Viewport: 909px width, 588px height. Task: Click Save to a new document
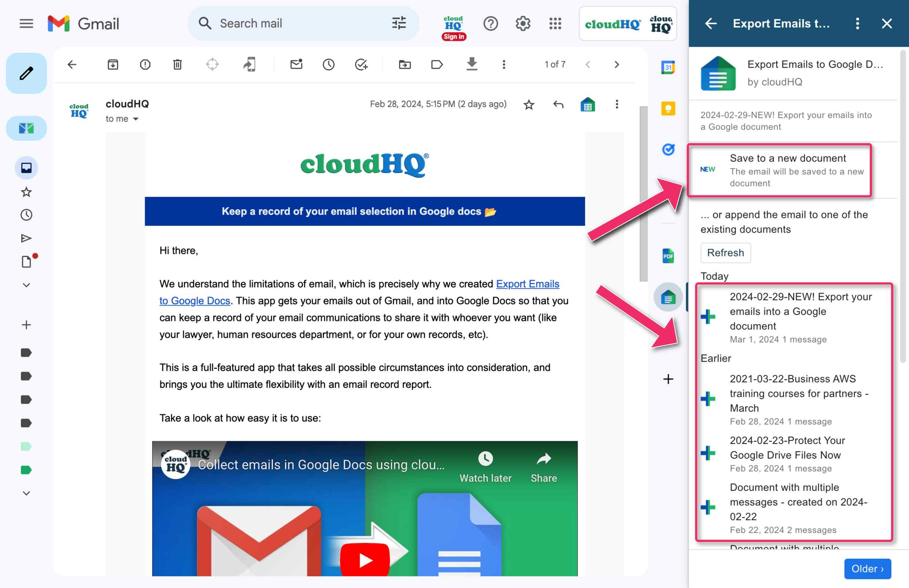779,170
